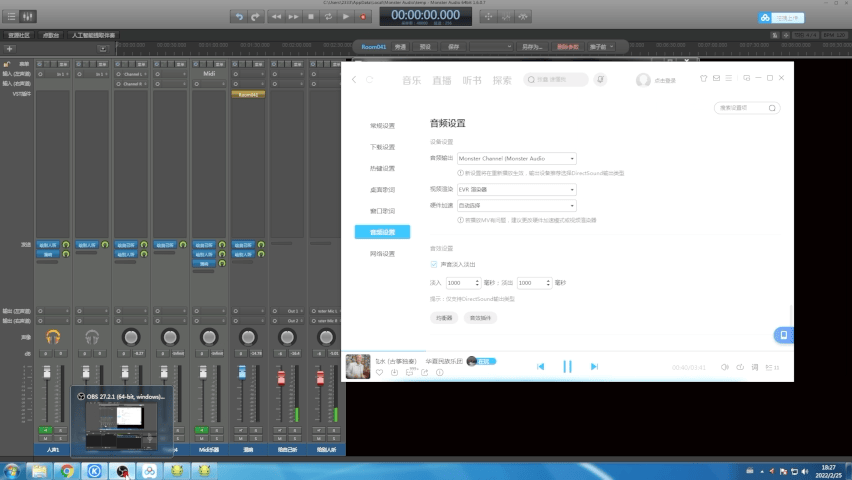
Task: Go back in the music player
Action: point(354,79)
